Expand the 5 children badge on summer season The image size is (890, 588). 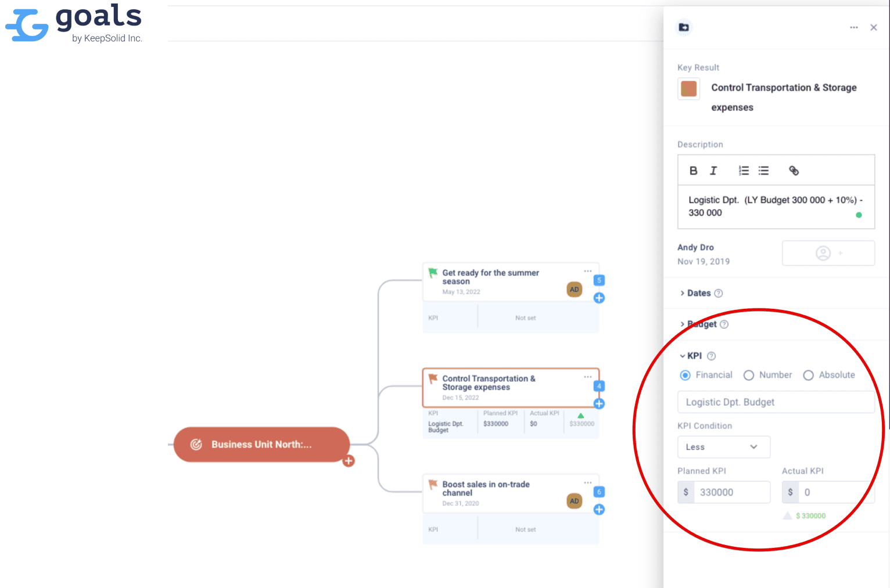[x=599, y=280]
